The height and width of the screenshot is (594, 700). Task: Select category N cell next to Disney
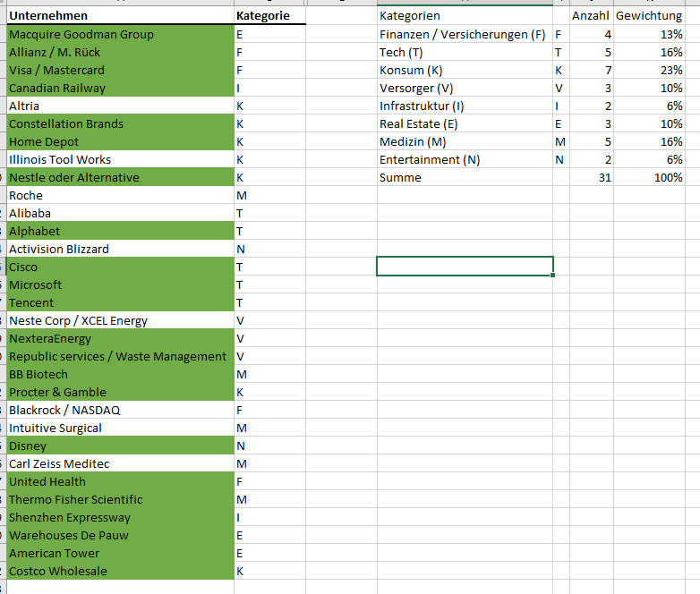[270, 445]
